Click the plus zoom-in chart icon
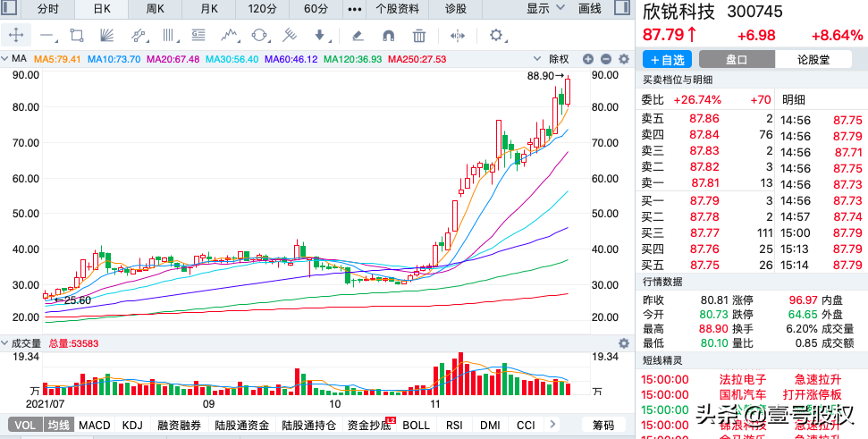 pyautogui.click(x=588, y=59)
